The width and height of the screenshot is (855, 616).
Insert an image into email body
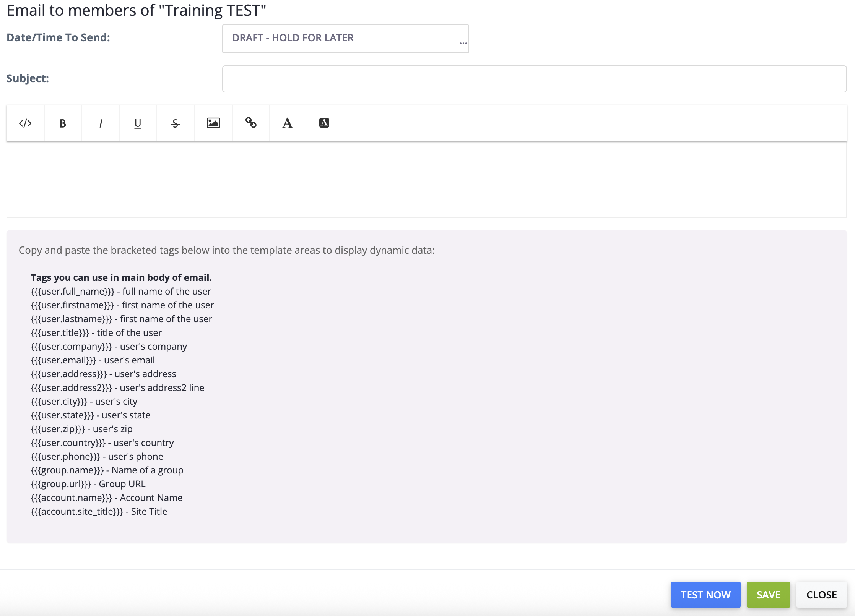213,123
